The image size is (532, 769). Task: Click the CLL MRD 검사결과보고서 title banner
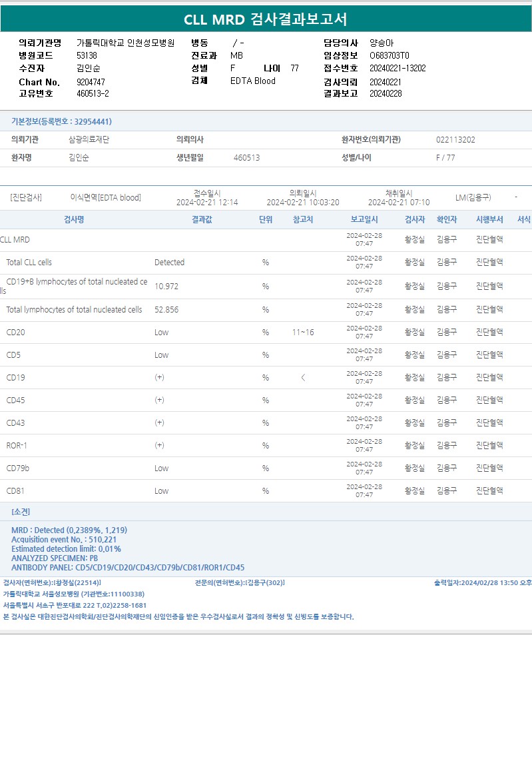pos(266,19)
